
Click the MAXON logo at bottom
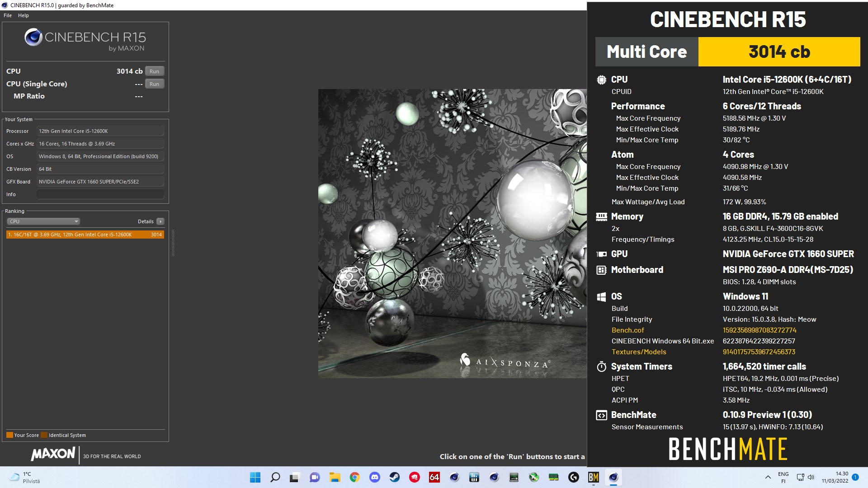click(53, 454)
